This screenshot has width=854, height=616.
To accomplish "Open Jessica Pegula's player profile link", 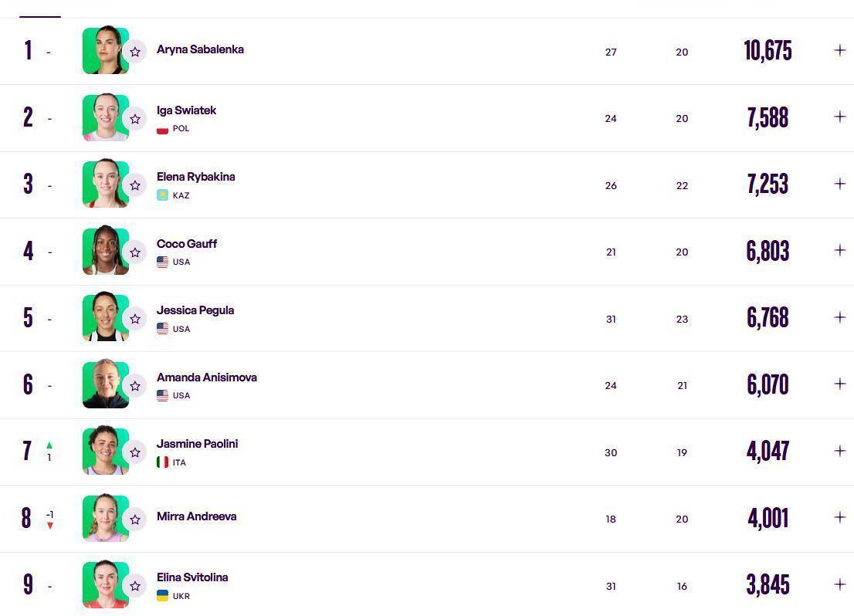I will (x=195, y=310).
